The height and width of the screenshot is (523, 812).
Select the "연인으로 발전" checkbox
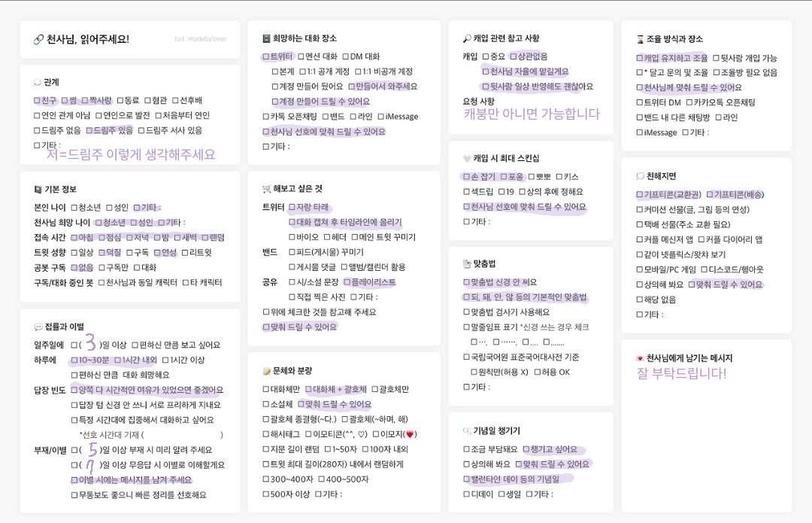pyautogui.click(x=98, y=116)
